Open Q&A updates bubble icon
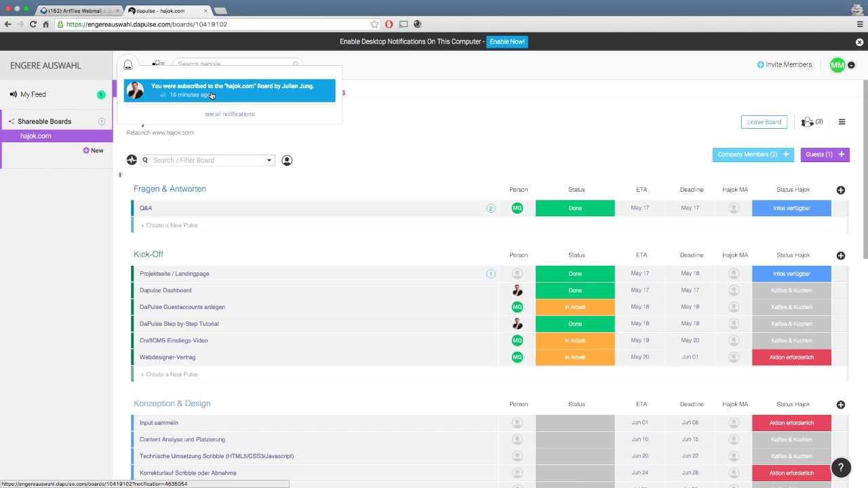 click(491, 208)
